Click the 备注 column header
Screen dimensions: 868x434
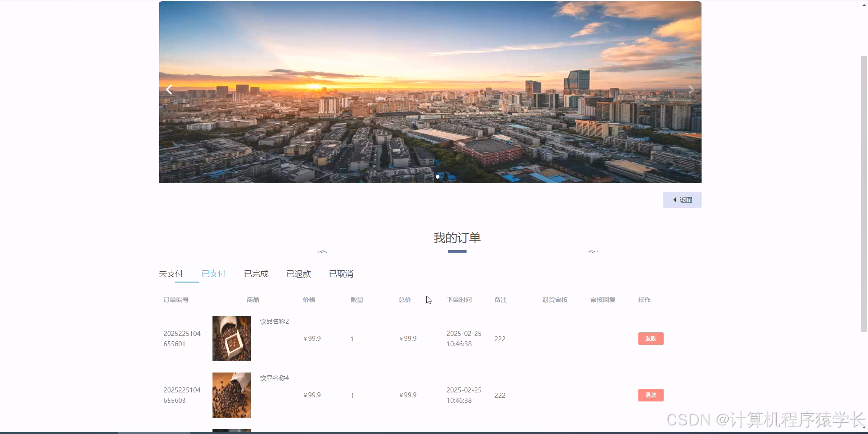[500, 300]
